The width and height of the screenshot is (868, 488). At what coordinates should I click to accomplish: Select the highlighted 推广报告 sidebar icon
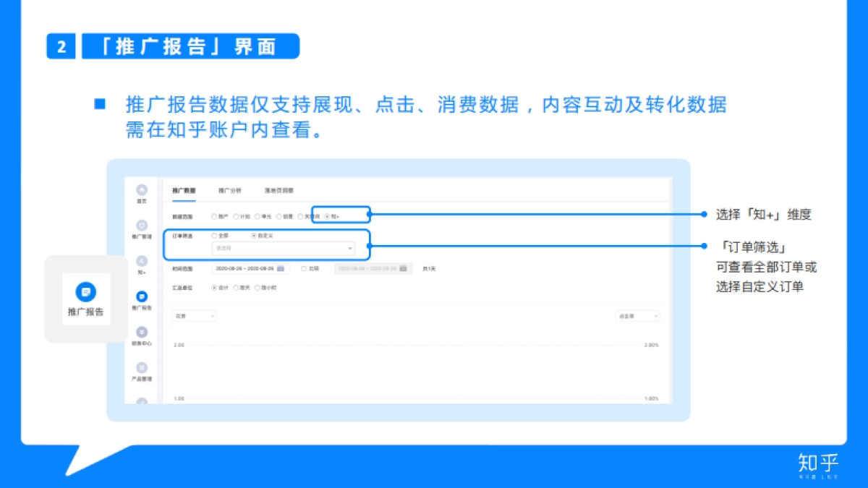pos(142,295)
